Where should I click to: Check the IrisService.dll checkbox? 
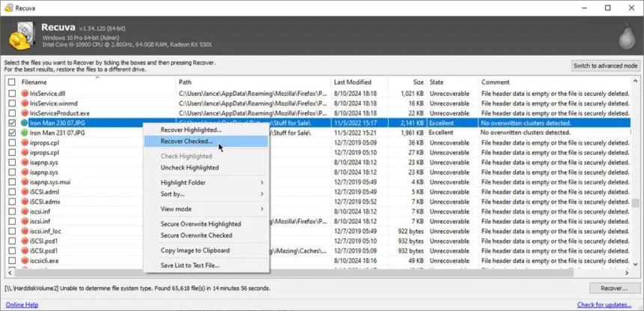12,93
